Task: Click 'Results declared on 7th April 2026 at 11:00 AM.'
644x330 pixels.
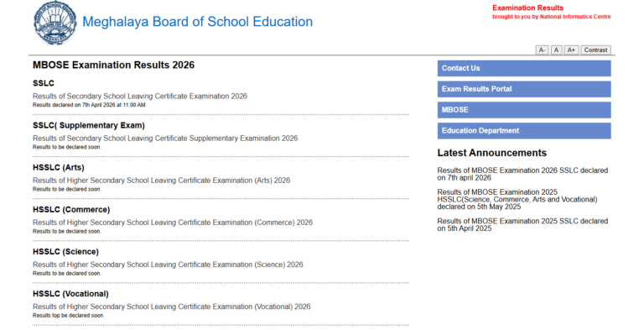Action: click(90, 105)
